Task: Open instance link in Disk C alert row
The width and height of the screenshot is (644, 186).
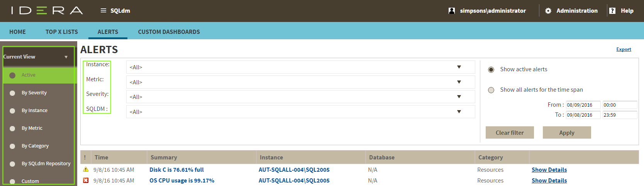Action: (294, 169)
